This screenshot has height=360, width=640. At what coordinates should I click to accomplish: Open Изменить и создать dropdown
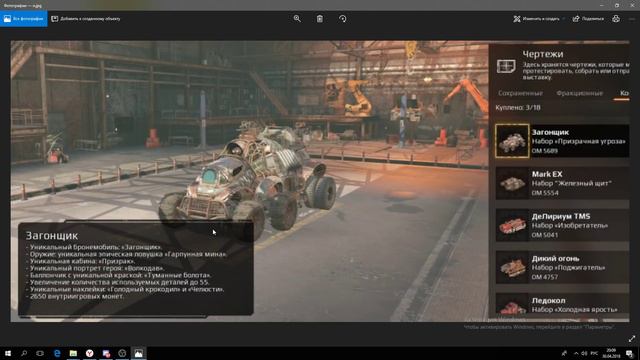(x=539, y=19)
